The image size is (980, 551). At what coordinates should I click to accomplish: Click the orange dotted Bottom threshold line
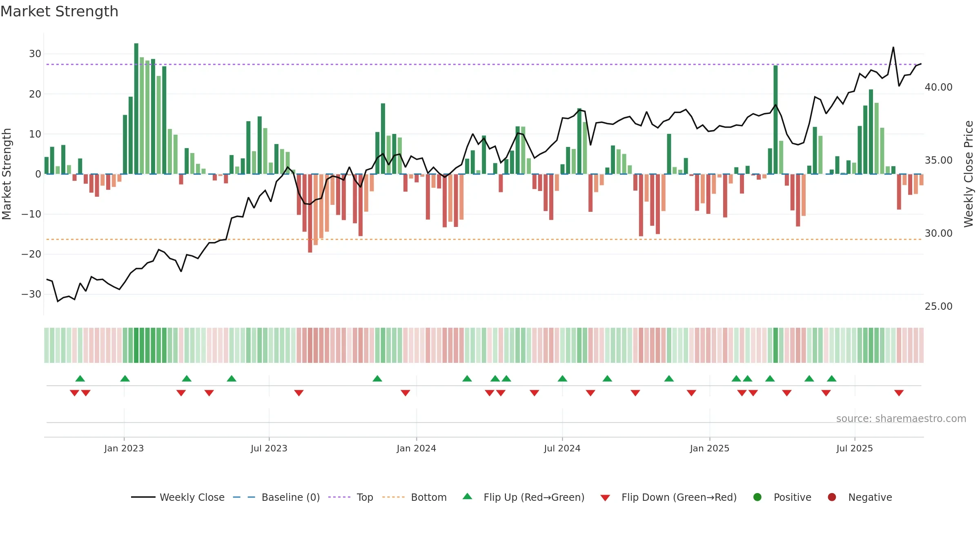(x=484, y=240)
